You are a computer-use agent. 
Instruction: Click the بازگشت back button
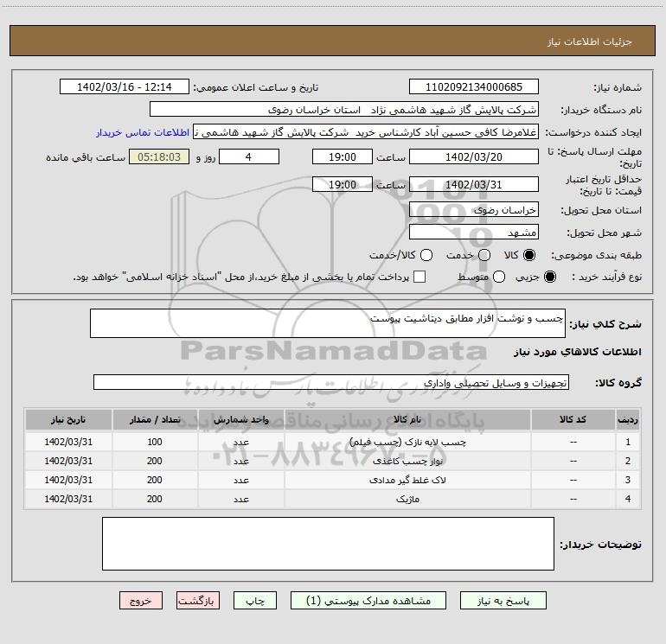[x=198, y=601]
